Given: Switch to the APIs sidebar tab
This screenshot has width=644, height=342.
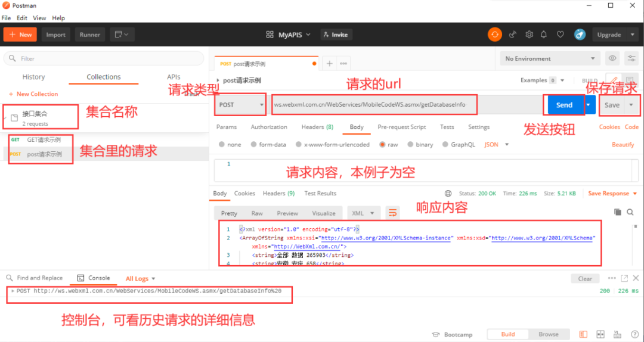Looking at the screenshot, I should pos(174,77).
